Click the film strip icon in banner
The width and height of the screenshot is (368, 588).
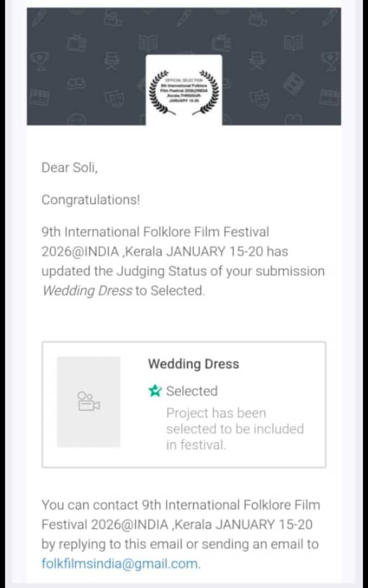295,83
